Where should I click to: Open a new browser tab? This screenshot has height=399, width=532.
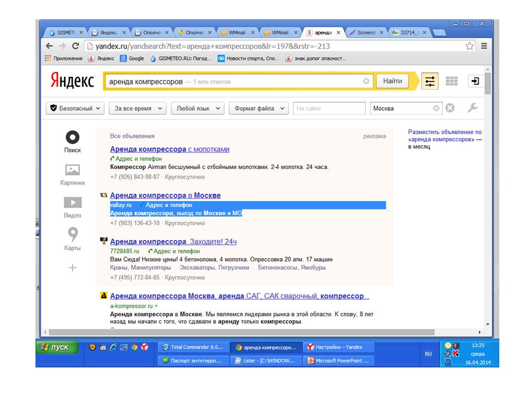[439, 33]
